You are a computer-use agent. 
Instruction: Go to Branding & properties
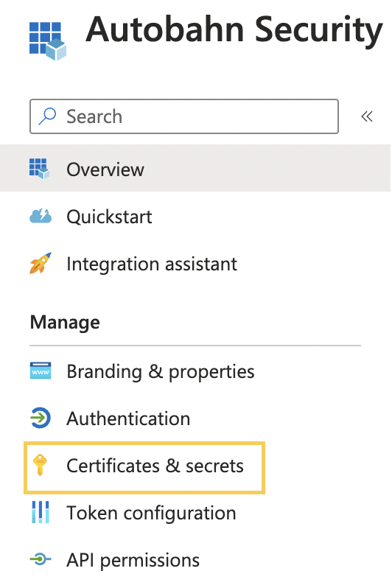coord(195,371)
